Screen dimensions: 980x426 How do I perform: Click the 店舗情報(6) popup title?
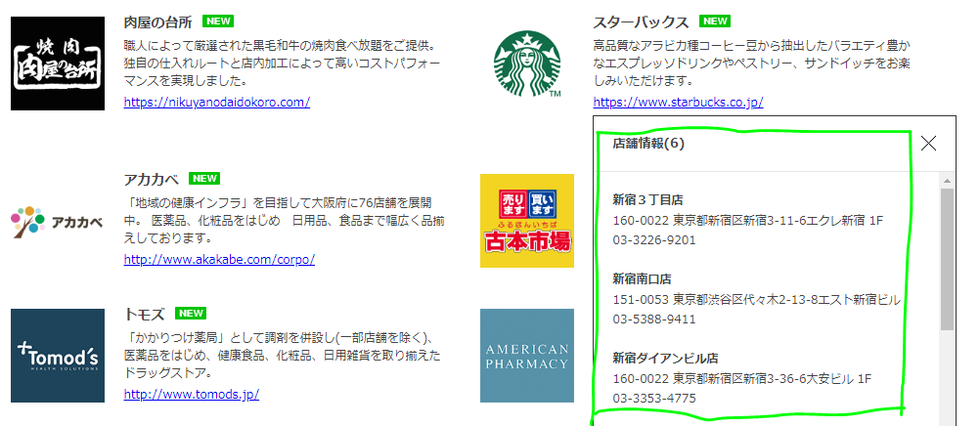point(648,143)
